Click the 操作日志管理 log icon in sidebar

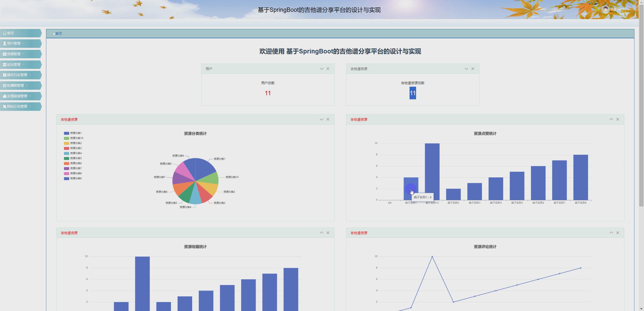click(x=4, y=75)
